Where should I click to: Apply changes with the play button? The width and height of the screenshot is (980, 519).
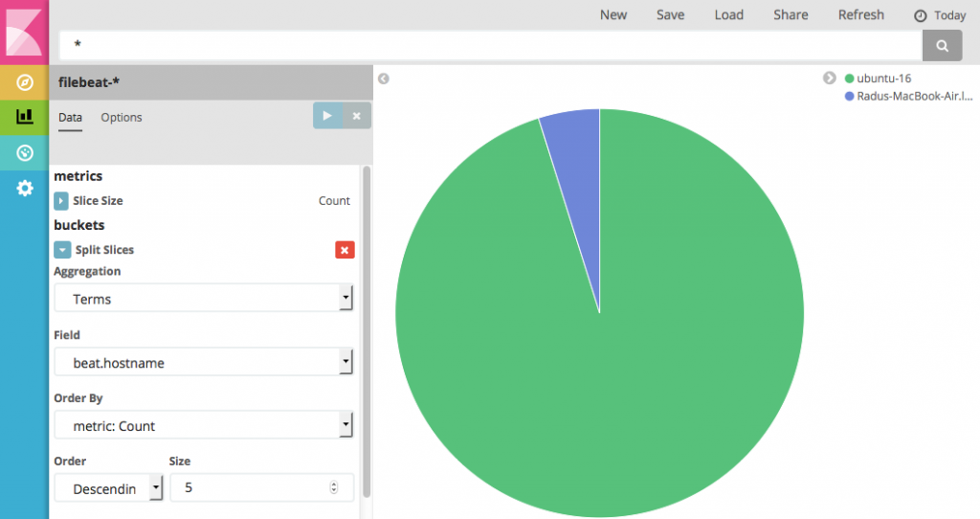[x=327, y=116]
